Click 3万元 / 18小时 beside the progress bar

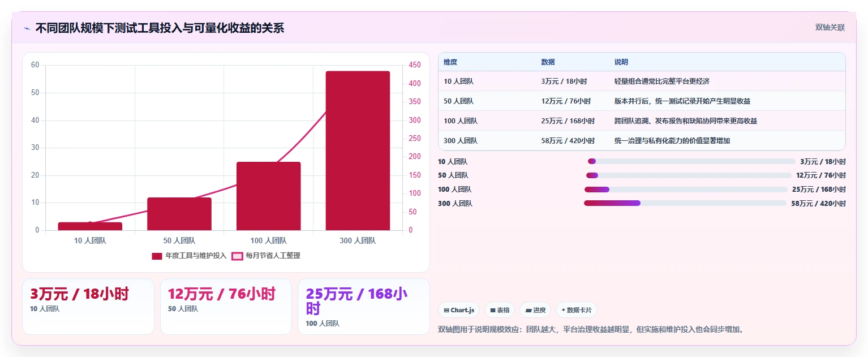pos(823,162)
